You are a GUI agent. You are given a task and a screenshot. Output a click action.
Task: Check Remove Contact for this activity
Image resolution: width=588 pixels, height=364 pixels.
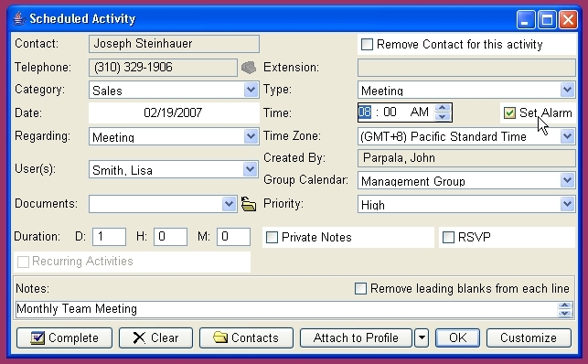click(x=367, y=44)
